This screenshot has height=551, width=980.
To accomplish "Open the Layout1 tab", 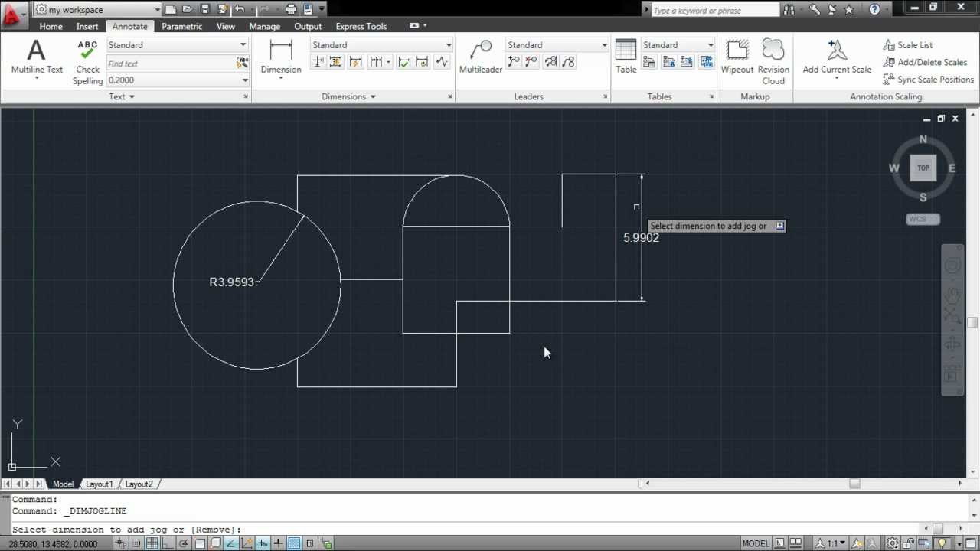I will (x=99, y=484).
